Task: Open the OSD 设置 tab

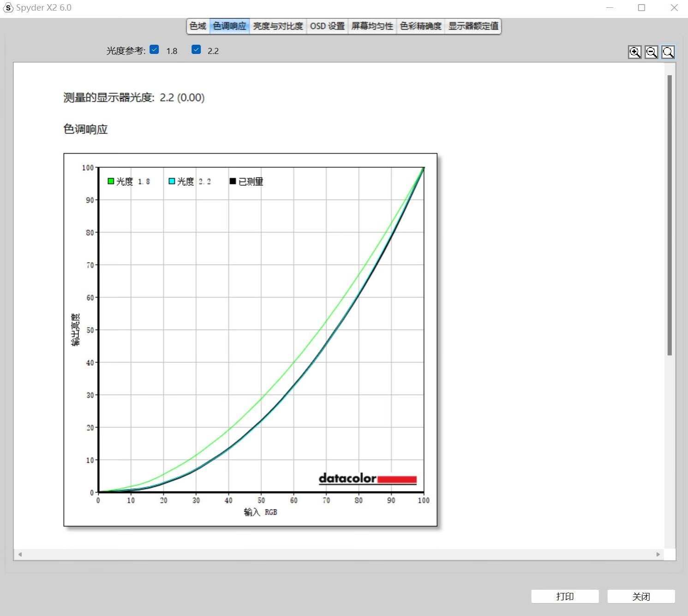Action: 327,26
